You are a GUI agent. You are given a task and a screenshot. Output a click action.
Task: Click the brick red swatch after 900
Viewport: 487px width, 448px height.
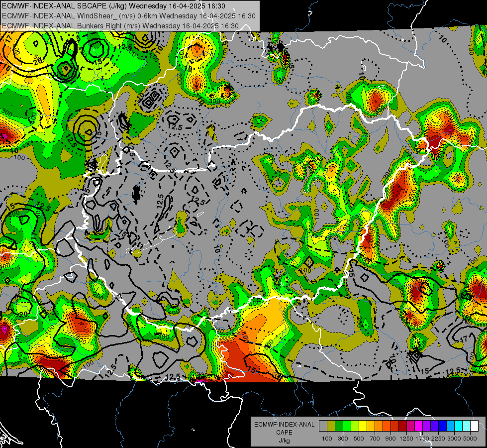(395, 426)
